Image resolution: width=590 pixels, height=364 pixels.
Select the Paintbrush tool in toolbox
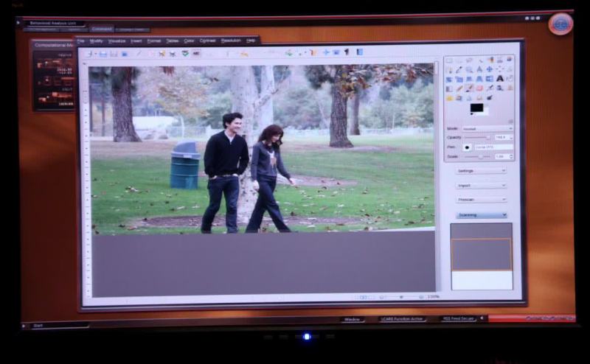468,88
